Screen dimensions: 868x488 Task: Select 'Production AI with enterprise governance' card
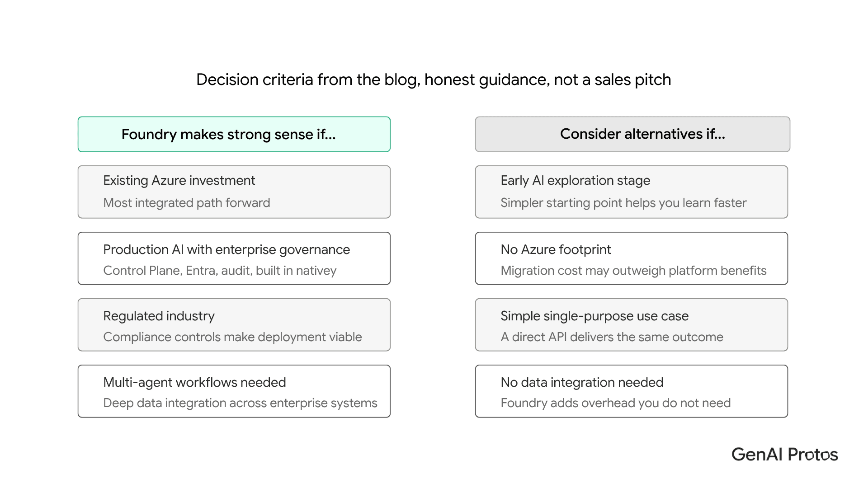point(234,258)
